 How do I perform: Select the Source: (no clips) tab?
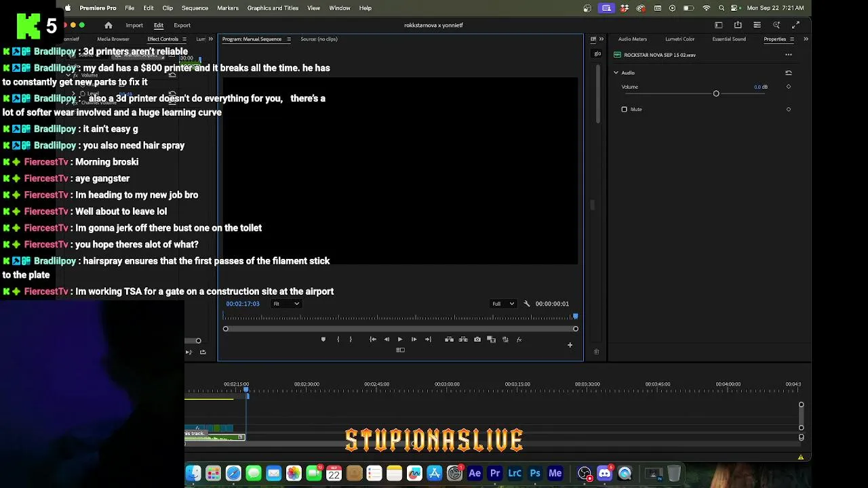pos(319,39)
